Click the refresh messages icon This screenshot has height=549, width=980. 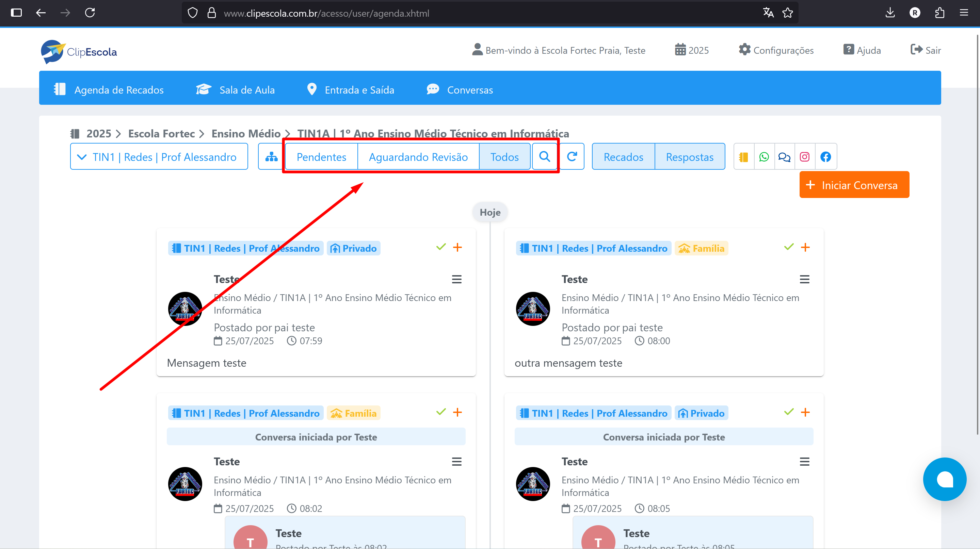(x=572, y=157)
